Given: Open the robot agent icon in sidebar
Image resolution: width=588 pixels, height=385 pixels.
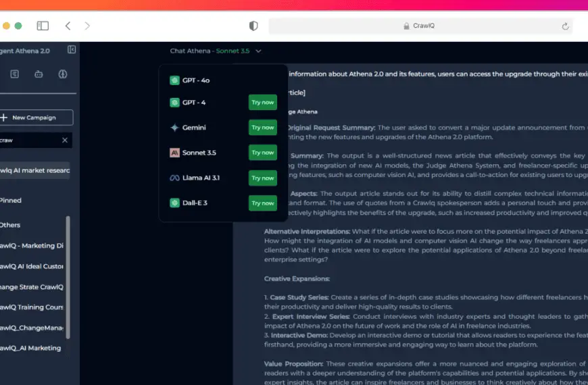Looking at the screenshot, I should [39, 74].
